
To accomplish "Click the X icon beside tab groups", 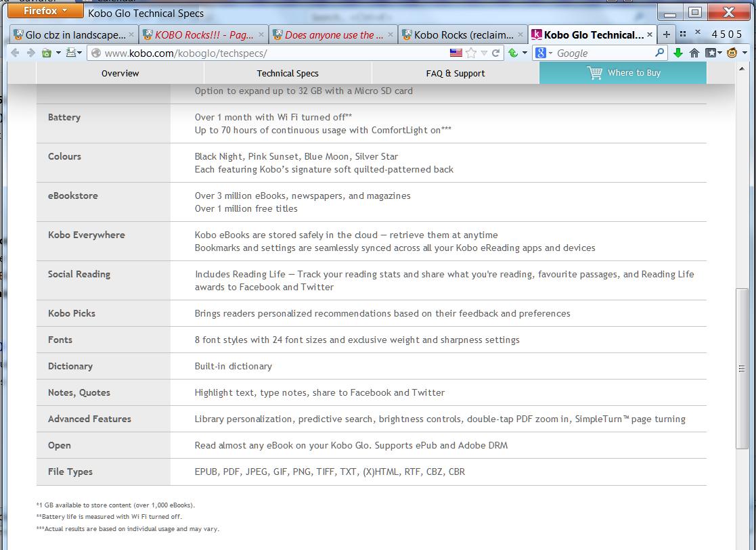I will [x=698, y=32].
